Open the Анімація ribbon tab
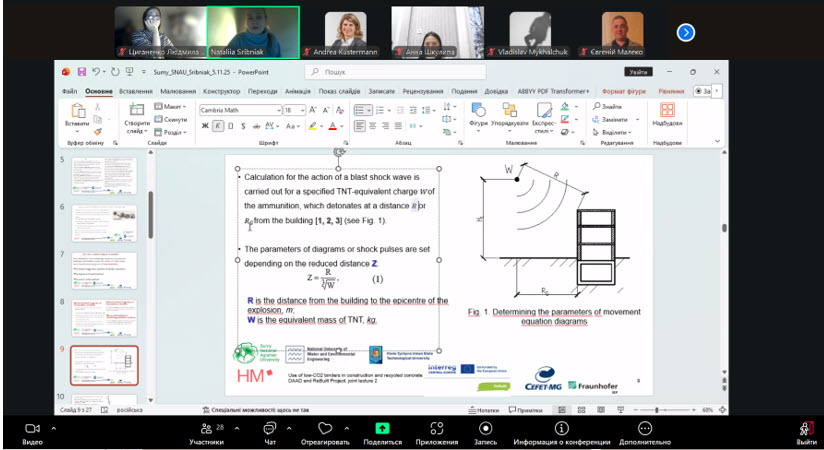824x450 pixels. click(298, 91)
